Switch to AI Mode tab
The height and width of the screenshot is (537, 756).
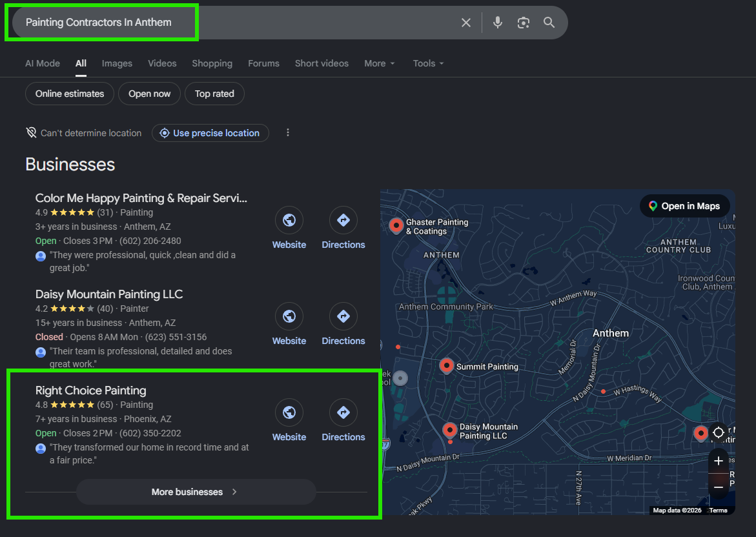click(x=43, y=64)
